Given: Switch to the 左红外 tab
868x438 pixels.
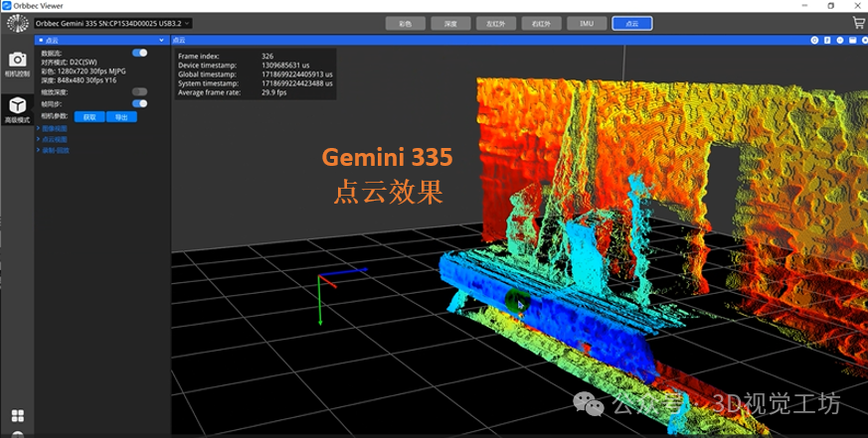Looking at the screenshot, I should 496,23.
